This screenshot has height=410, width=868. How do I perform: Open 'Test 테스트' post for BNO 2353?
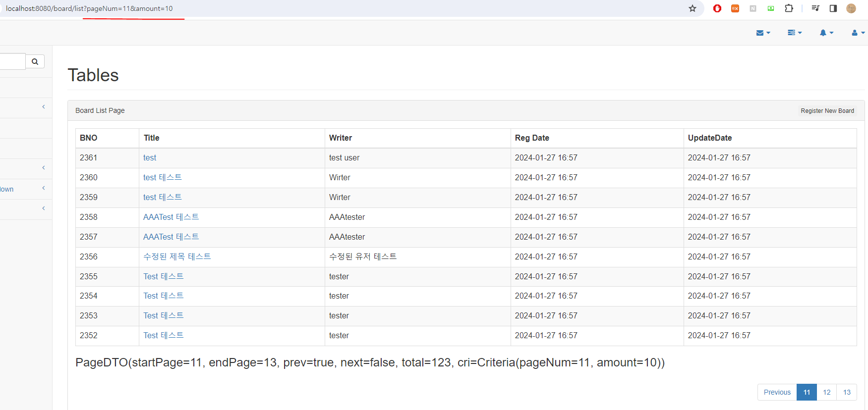coord(164,315)
